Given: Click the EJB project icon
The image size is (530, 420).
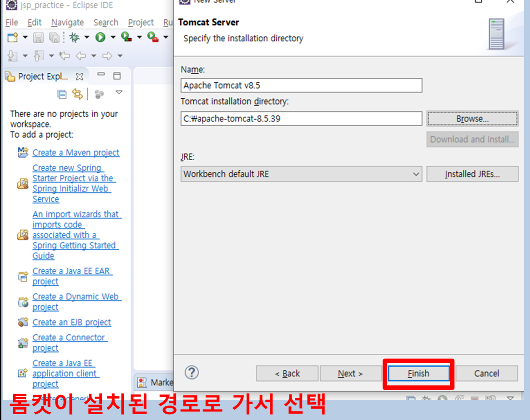Looking at the screenshot, I should 23,322.
